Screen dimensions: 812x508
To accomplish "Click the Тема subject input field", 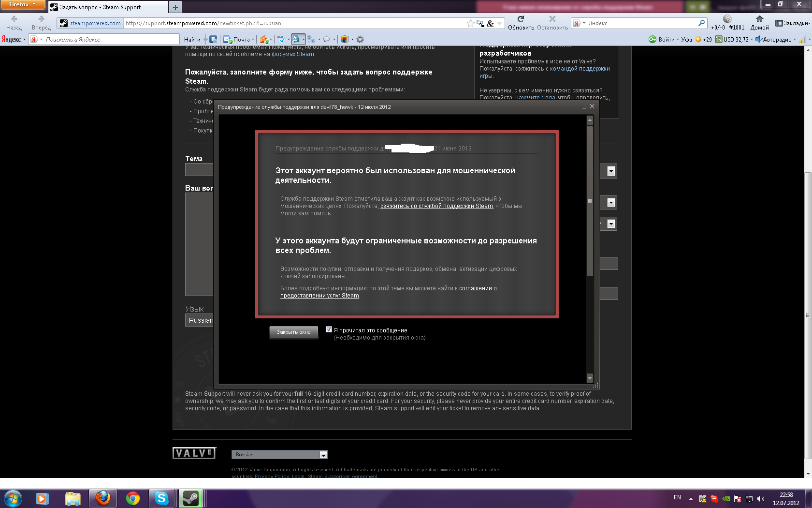I will (x=199, y=170).
